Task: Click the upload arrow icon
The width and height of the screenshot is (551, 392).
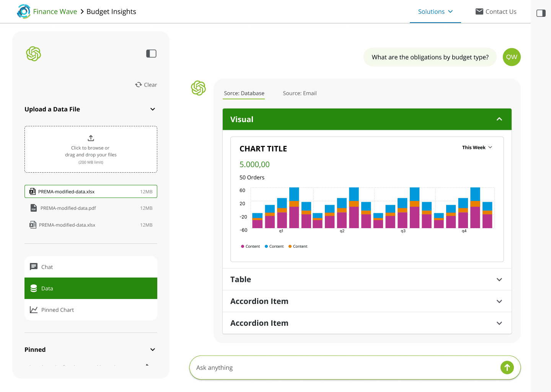Action: click(x=91, y=138)
